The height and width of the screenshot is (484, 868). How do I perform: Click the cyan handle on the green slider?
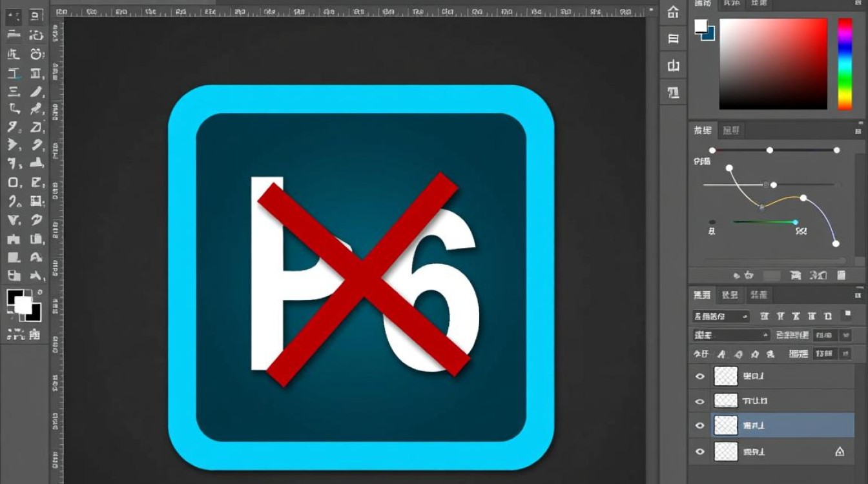coord(796,222)
